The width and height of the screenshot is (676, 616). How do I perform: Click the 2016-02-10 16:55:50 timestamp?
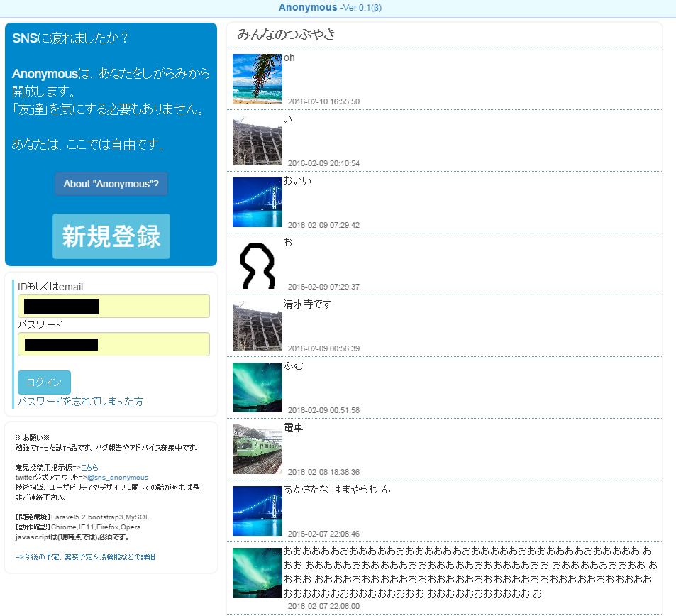[x=323, y=101]
